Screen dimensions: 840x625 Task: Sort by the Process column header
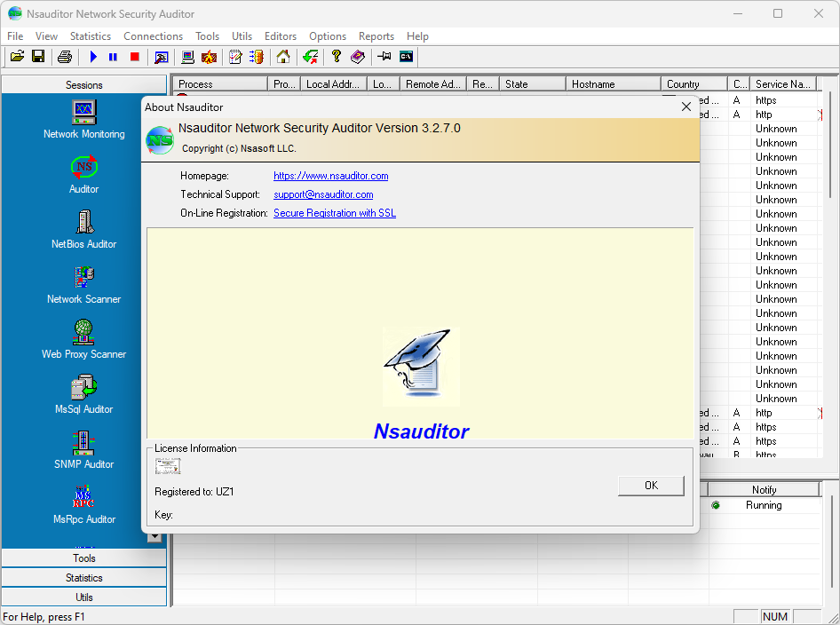pos(219,84)
